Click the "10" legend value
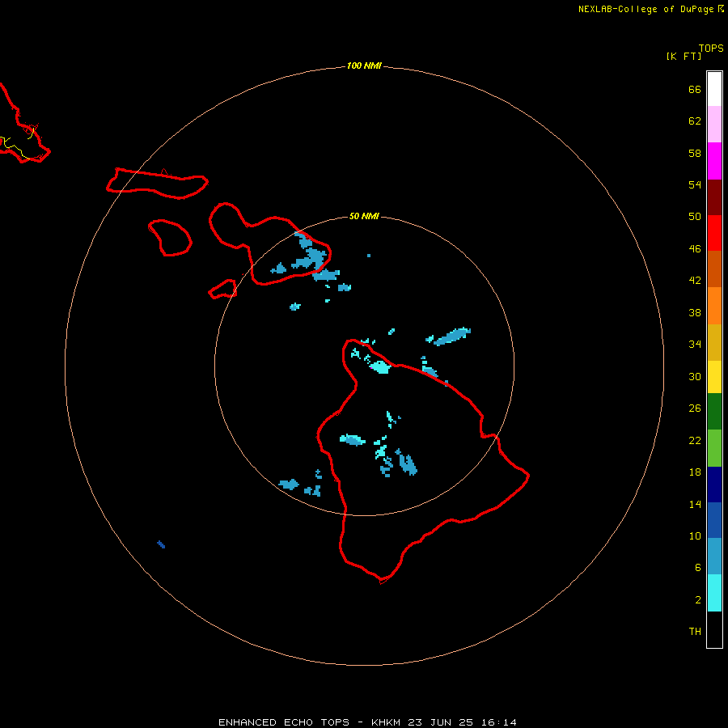Viewport: 728px width, 728px height. pos(695,536)
